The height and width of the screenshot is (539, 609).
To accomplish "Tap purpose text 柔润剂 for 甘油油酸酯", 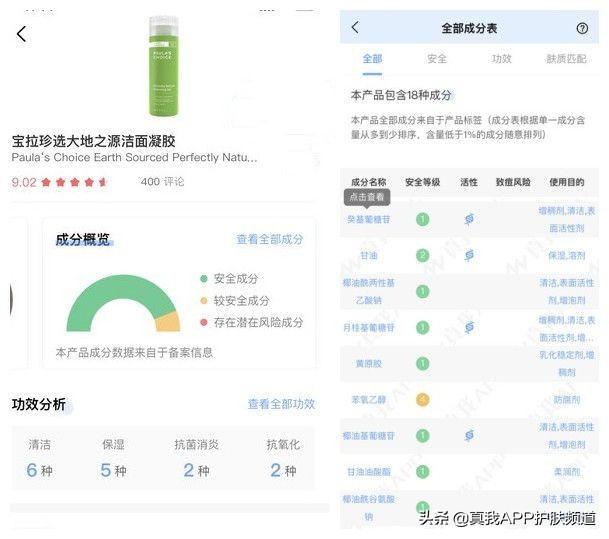I will pos(567,472).
